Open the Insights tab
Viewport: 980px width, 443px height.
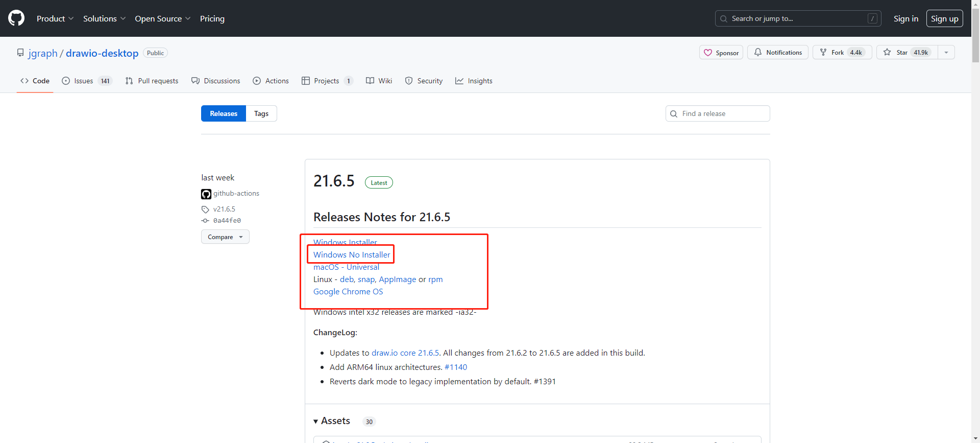(x=474, y=81)
